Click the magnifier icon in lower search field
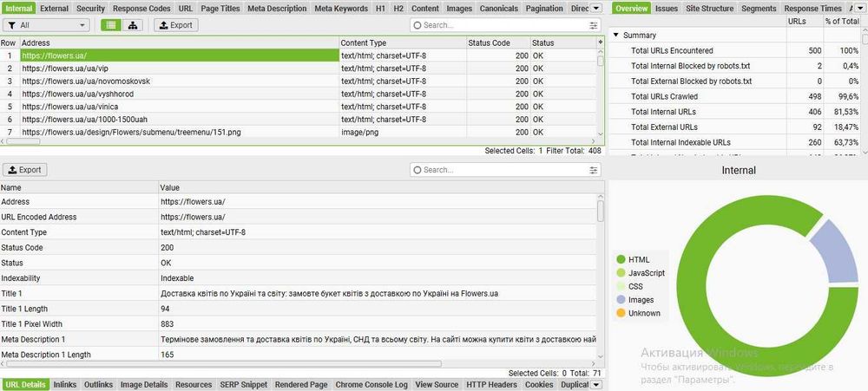Screen dimensions: 868x391 (418, 170)
